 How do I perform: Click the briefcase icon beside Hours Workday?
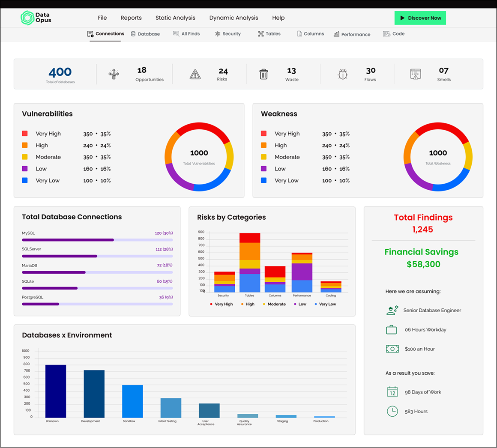click(392, 329)
